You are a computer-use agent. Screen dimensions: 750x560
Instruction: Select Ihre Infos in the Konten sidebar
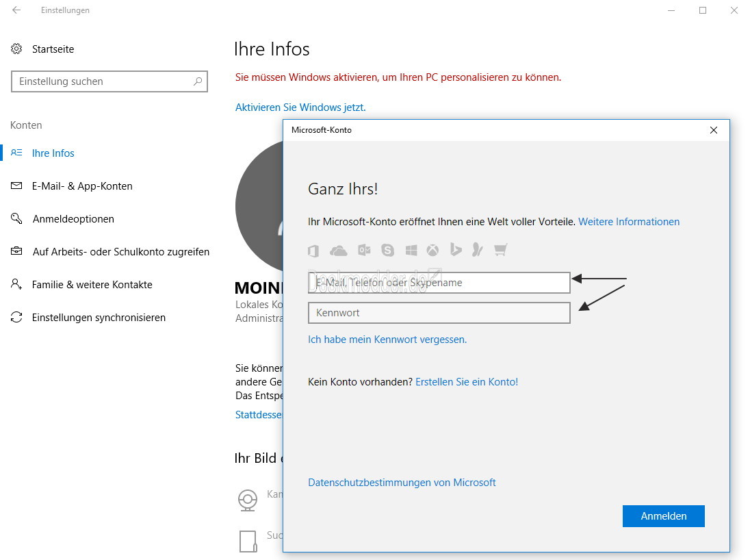coord(53,153)
